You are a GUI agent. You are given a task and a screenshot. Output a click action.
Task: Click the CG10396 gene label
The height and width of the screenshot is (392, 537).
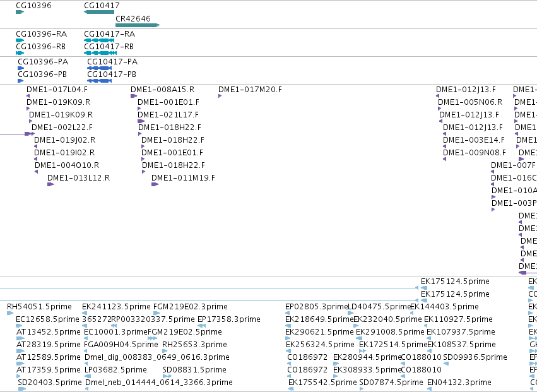coord(33,6)
